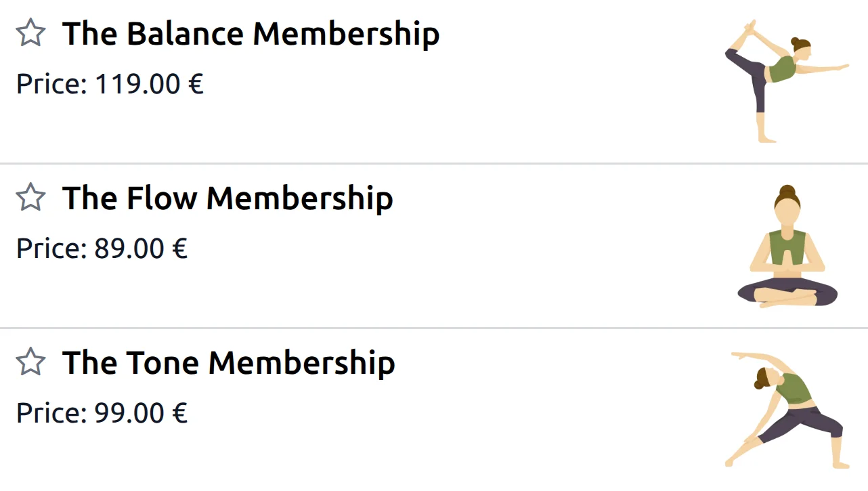Click the seated meditation pose image
This screenshot has height=491, width=868.
point(787,247)
